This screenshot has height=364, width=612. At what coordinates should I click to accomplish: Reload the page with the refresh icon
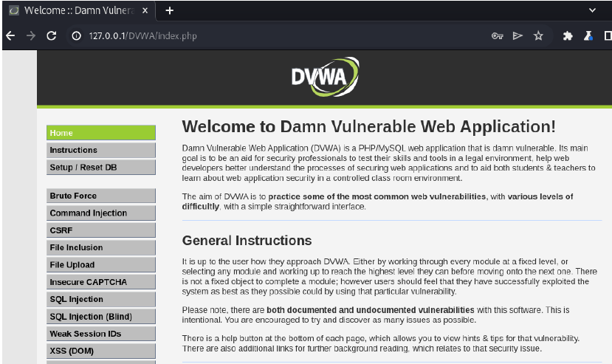point(52,36)
